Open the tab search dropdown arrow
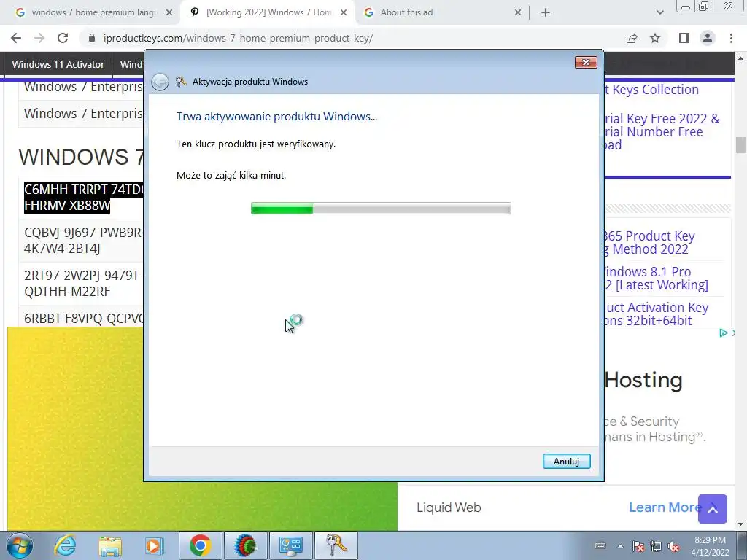 (x=659, y=13)
